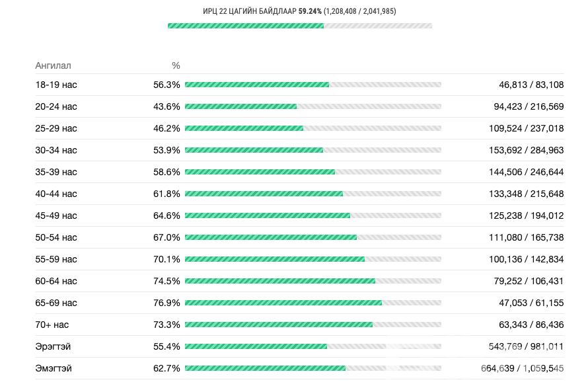Click the 'Ангилал' column header

[x=53, y=65]
